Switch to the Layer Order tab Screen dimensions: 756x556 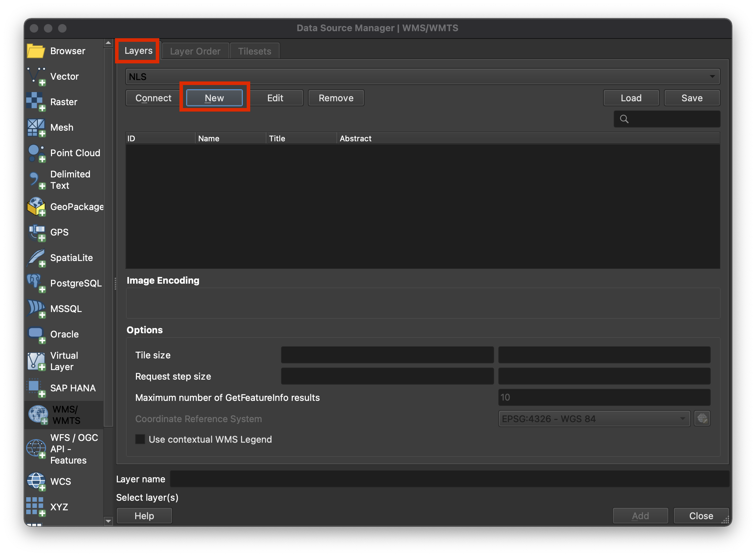tap(195, 51)
